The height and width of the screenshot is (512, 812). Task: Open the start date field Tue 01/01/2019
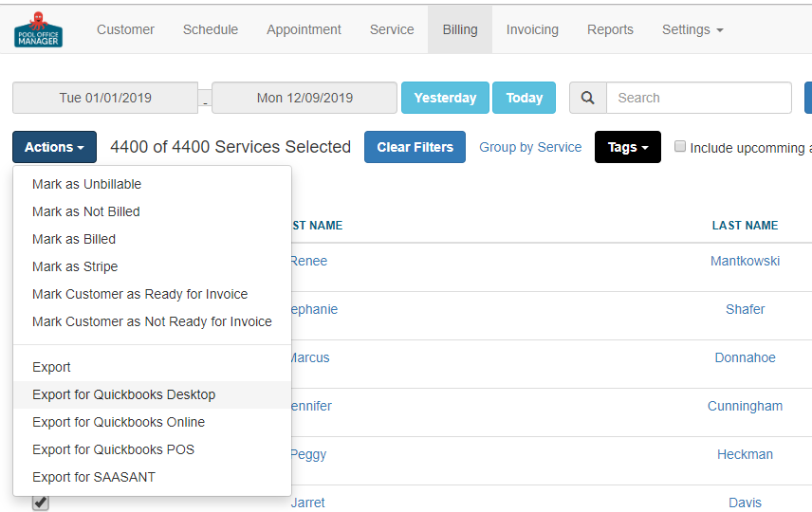(x=105, y=98)
